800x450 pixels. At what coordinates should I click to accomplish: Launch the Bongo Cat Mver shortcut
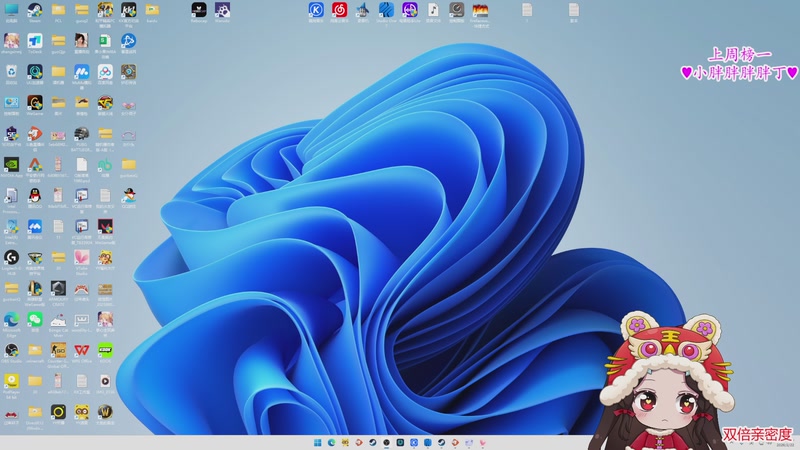[x=58, y=320]
